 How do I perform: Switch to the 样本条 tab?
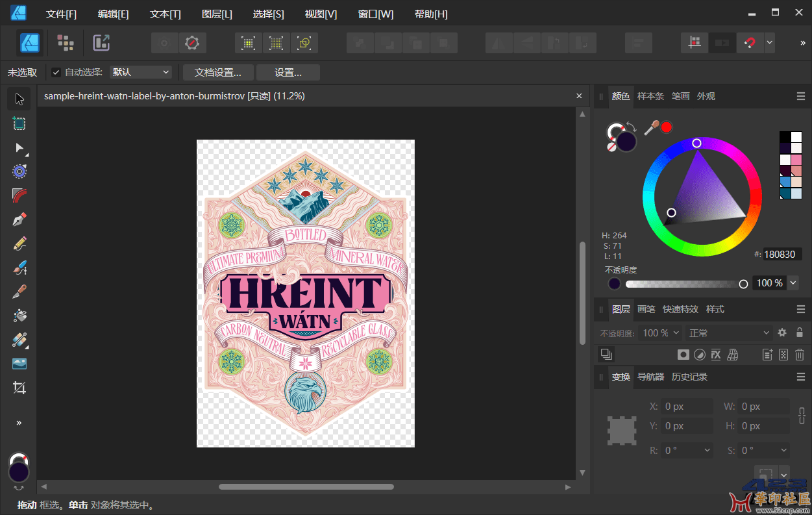click(650, 96)
